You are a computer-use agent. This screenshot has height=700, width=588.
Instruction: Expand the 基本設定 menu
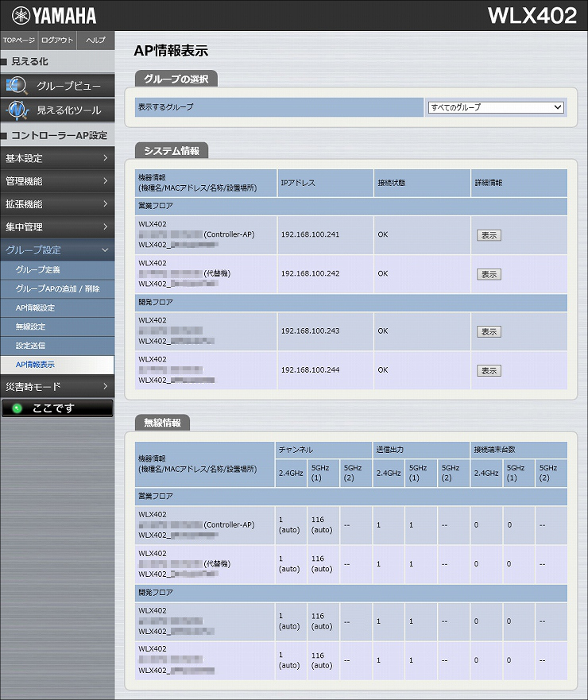pos(57,158)
